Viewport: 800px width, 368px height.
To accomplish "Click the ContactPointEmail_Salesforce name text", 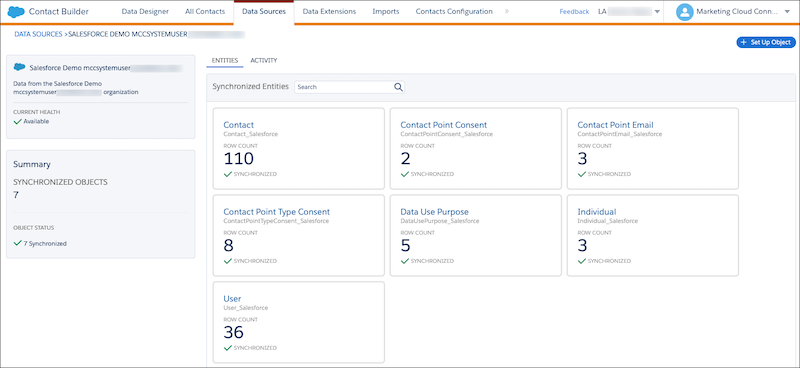I will point(619,134).
